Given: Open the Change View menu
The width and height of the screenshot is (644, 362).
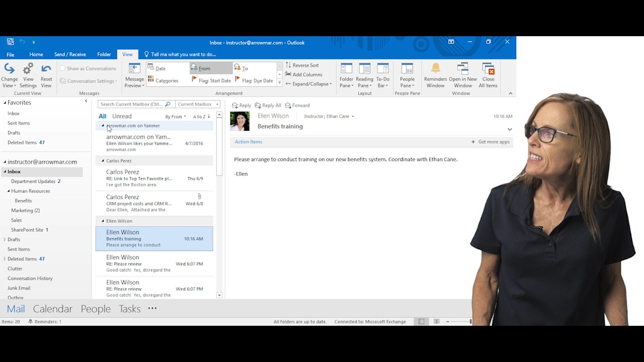Looking at the screenshot, I should [x=9, y=75].
